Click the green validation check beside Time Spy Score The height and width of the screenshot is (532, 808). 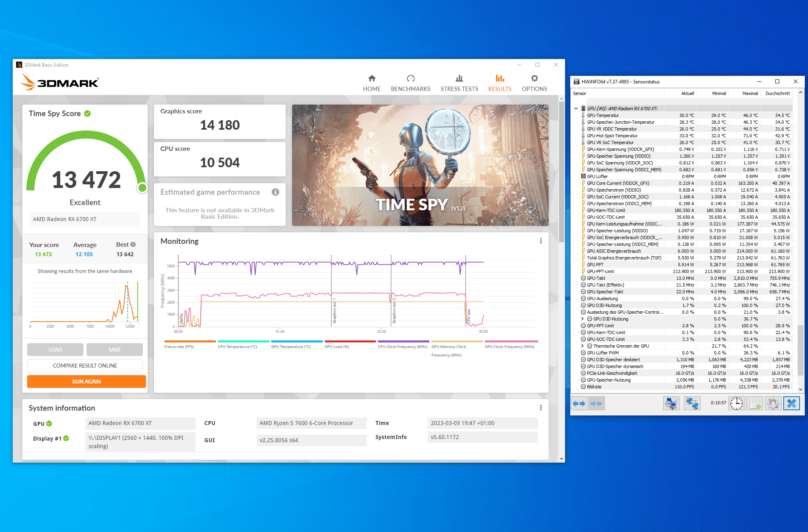(87, 114)
